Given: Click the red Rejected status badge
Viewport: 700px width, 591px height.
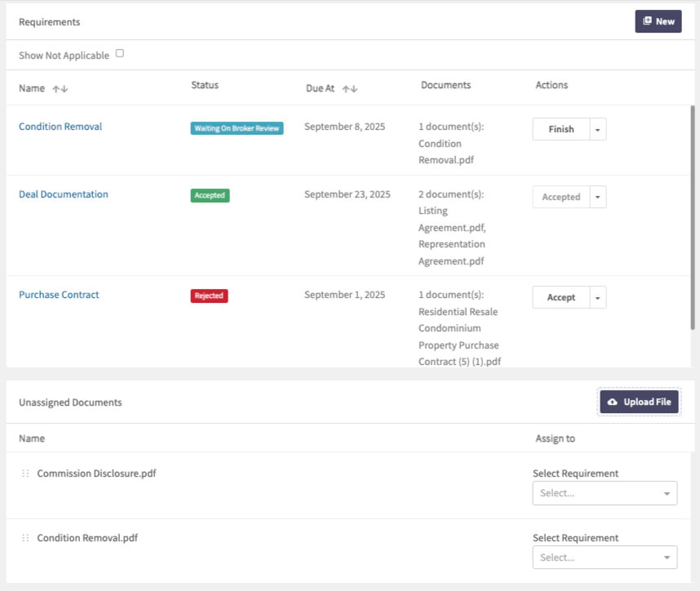Looking at the screenshot, I should (209, 296).
